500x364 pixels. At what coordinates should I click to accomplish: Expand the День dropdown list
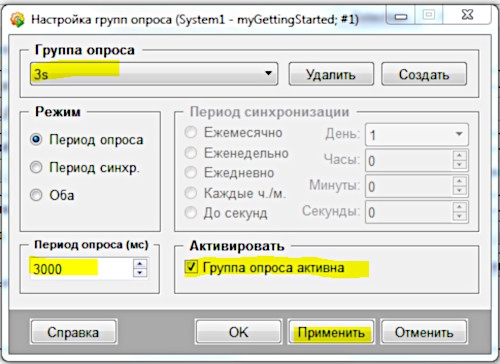(x=459, y=134)
